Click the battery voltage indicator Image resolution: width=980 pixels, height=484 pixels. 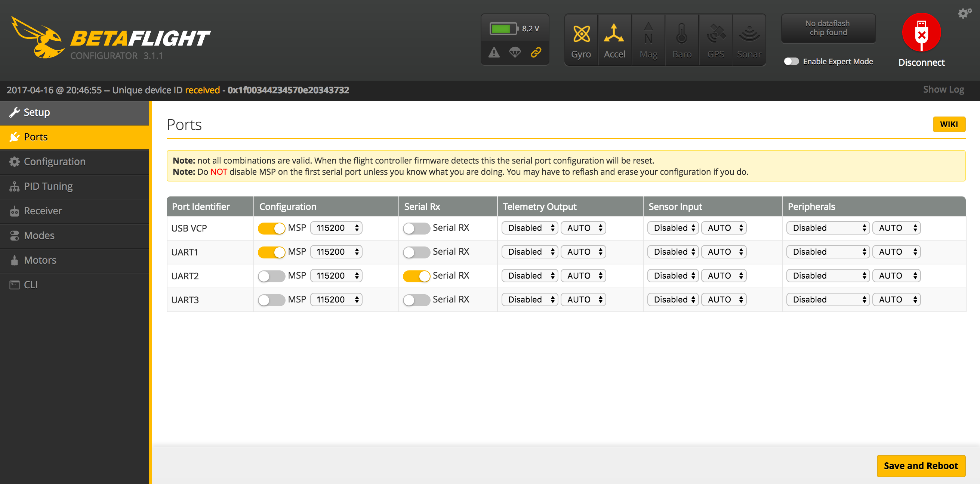514,28
